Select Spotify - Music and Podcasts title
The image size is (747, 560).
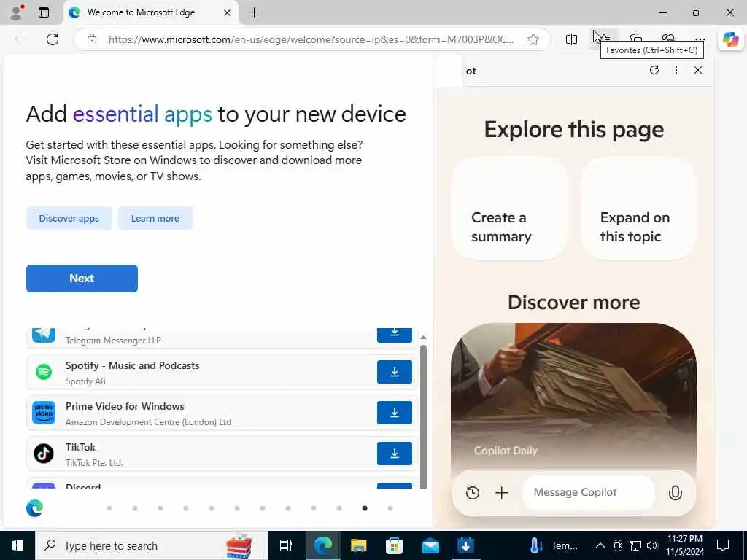click(x=133, y=365)
